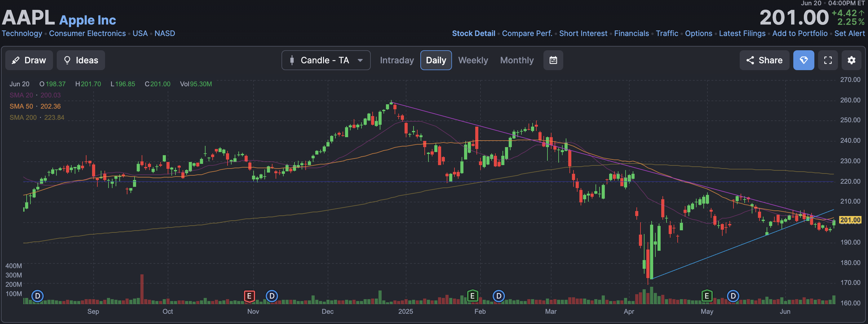Viewport: 868px width, 324px height.
Task: Click the red earnings E marker before November
Action: 249,296
